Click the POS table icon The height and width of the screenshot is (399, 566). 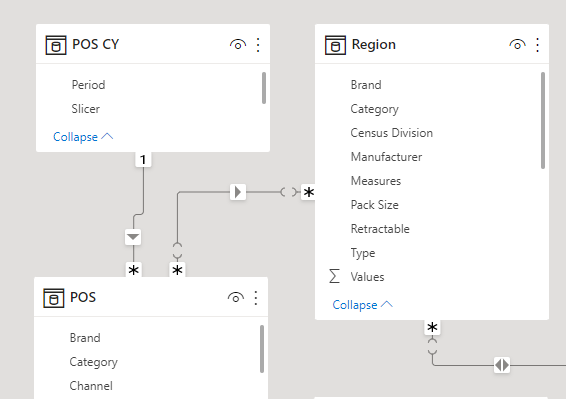click(x=54, y=298)
